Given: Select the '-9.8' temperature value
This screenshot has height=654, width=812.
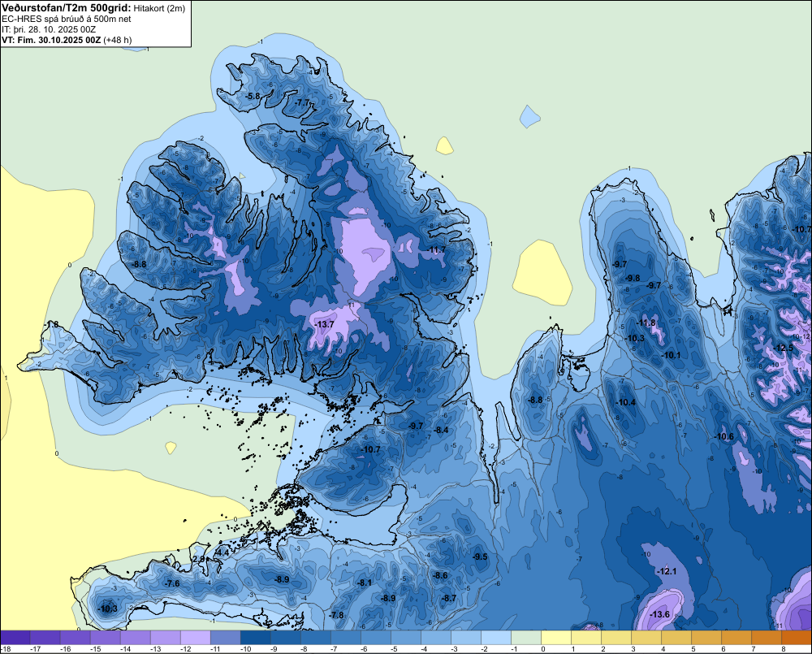Looking at the screenshot, I should 633,279.
